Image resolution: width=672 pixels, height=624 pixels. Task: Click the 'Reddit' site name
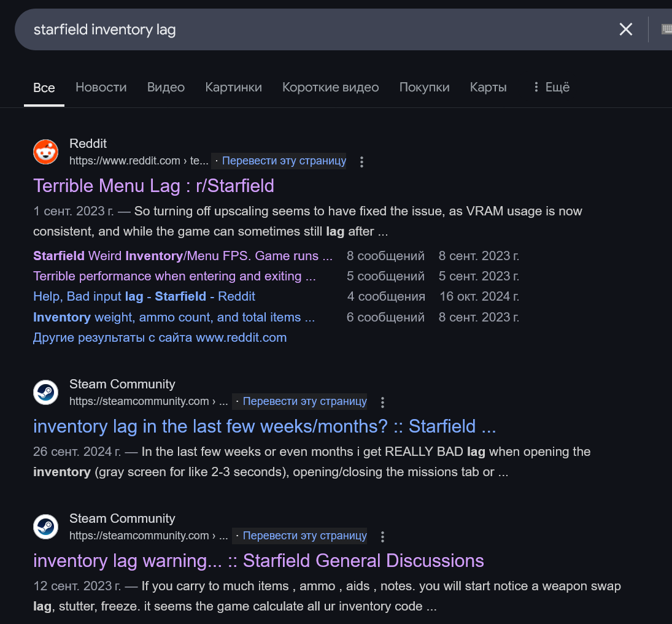tap(88, 144)
